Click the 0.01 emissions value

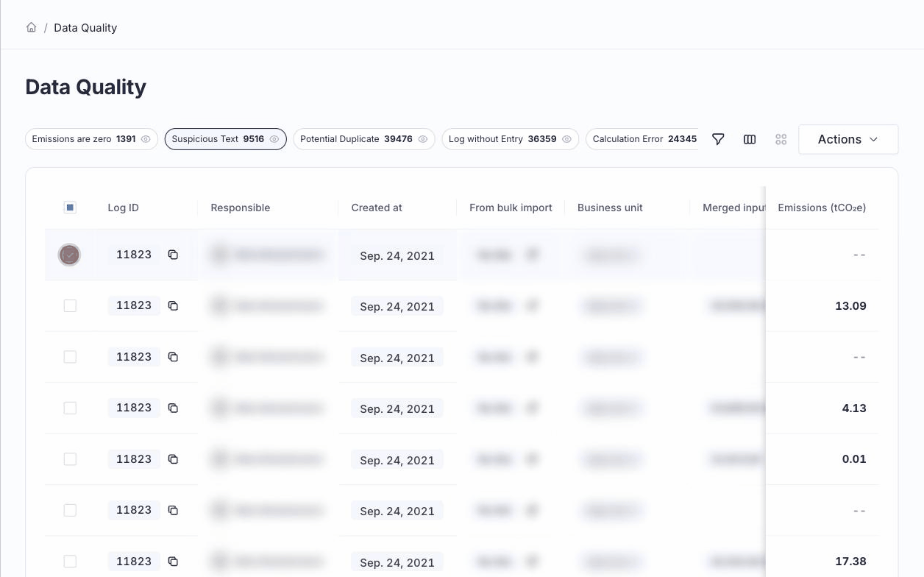(854, 459)
